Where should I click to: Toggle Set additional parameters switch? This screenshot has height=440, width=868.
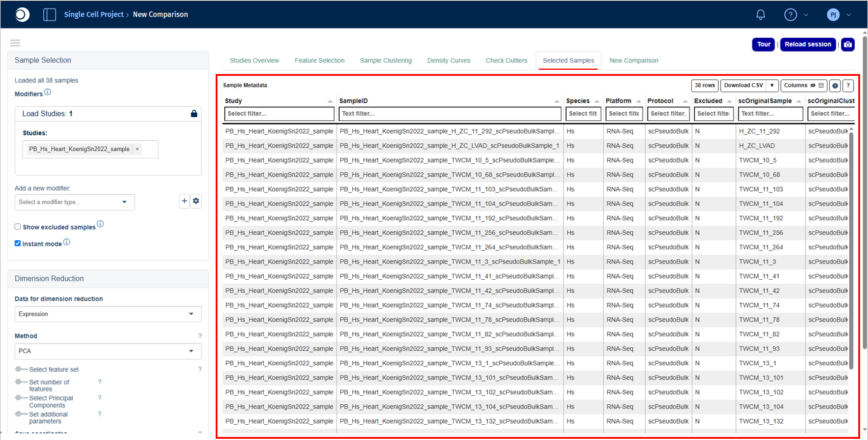(x=22, y=414)
